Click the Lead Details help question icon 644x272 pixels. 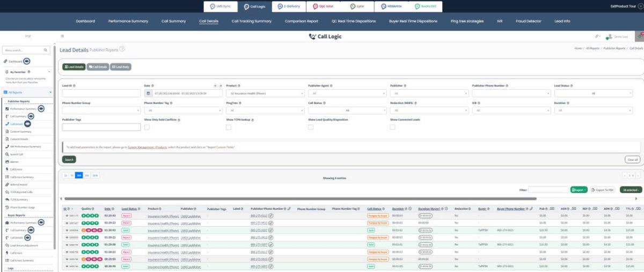click(x=122, y=49)
